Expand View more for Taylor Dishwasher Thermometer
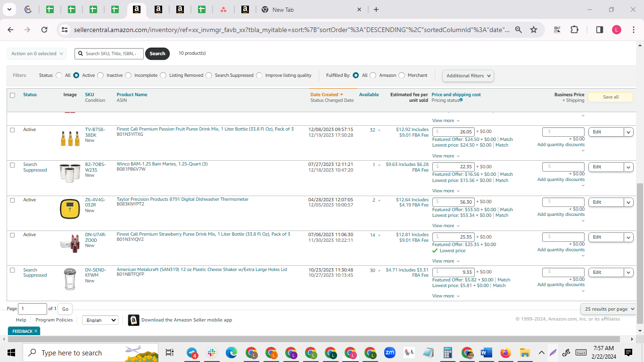The width and height of the screenshot is (644, 362). point(446,226)
